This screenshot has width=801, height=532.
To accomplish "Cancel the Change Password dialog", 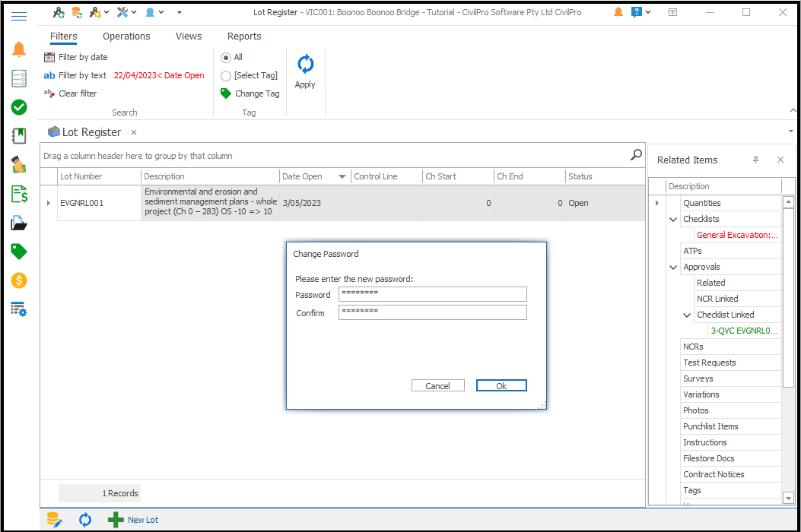I will point(437,386).
